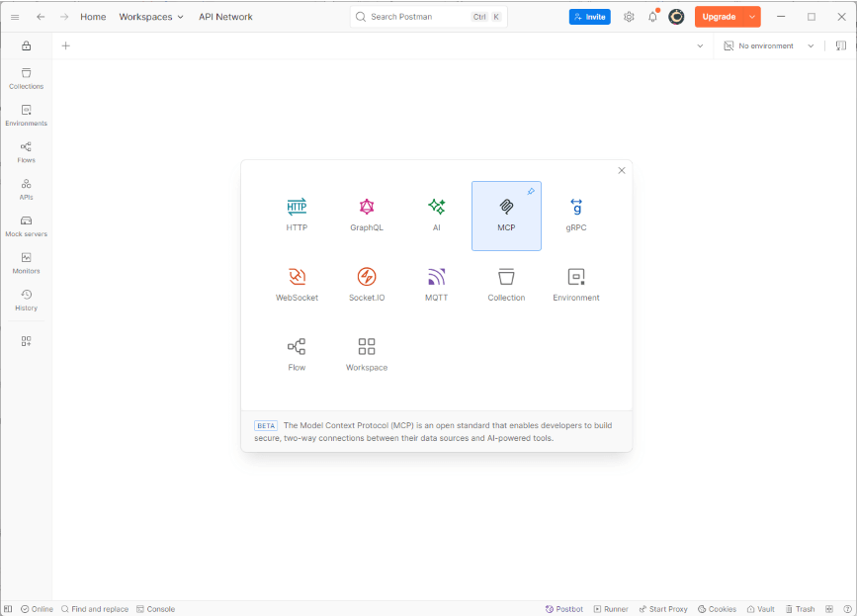Create a new HTTP request
The width and height of the screenshot is (857, 616).
[x=297, y=216]
